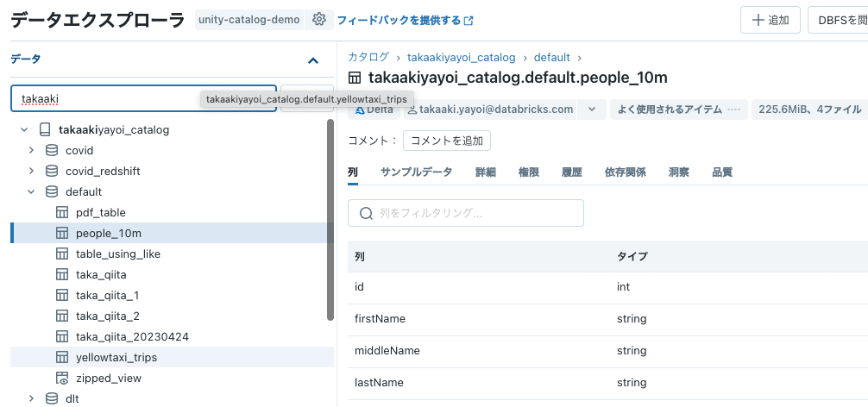Expand the dlt schema node
Image resolution: width=868 pixels, height=407 pixels.
coord(32,398)
